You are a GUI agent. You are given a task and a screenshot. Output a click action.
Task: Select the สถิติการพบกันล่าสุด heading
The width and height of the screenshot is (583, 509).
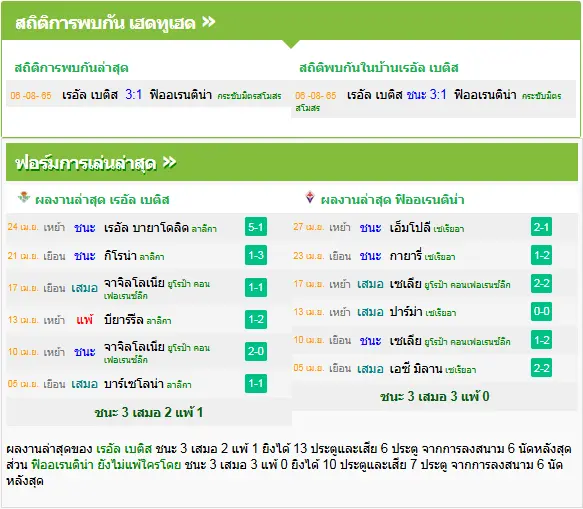point(71,68)
